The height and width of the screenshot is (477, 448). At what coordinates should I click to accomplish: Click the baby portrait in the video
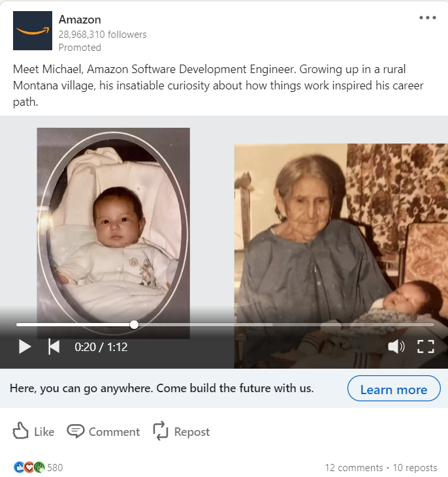pyautogui.click(x=113, y=233)
